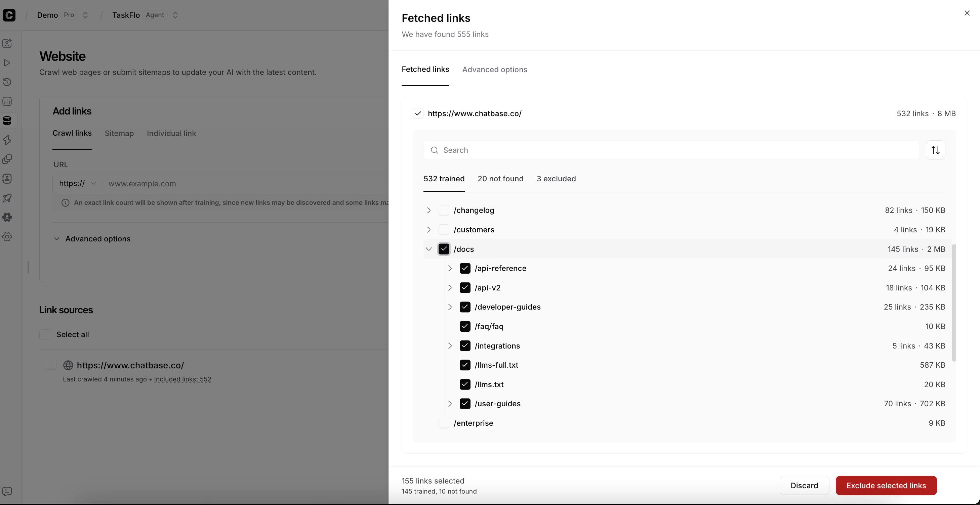The width and height of the screenshot is (980, 505).
Task: Expand the /api-v2 folder
Action: (x=450, y=288)
